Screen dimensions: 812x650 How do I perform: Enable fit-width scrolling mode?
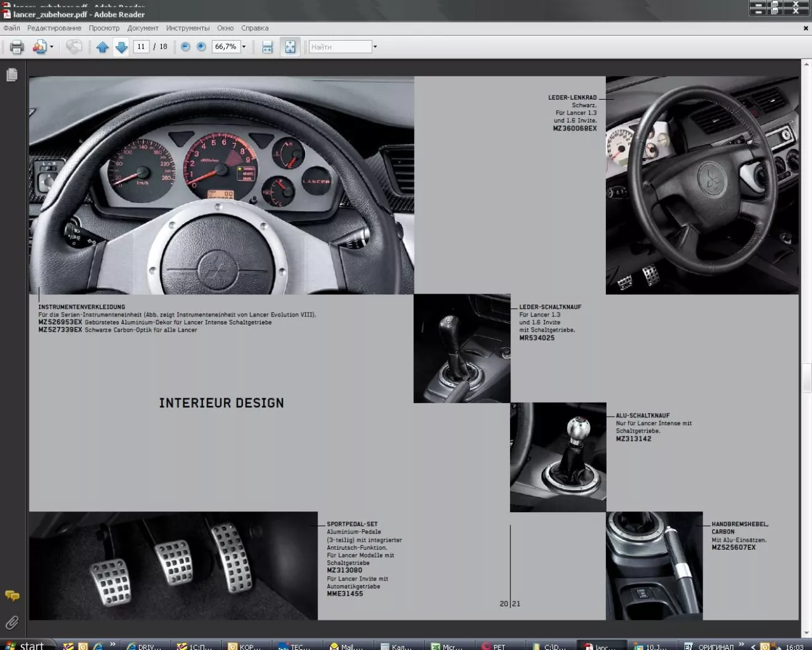(267, 47)
